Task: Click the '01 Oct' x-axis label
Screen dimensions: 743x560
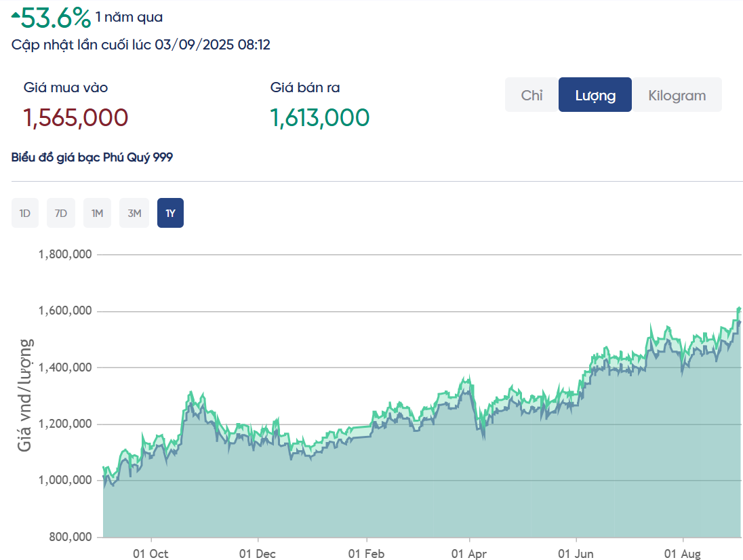Action: tap(150, 554)
